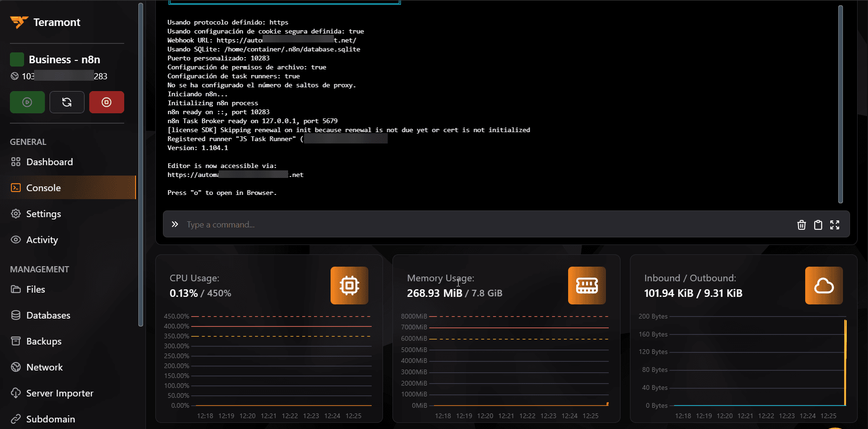Restart the server with the refresh button
868x429 pixels.
[67, 102]
